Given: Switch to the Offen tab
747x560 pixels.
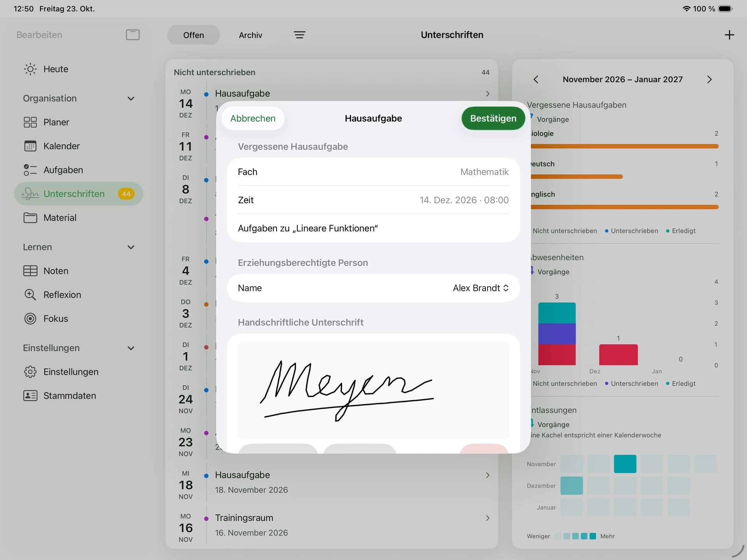Looking at the screenshot, I should (193, 35).
